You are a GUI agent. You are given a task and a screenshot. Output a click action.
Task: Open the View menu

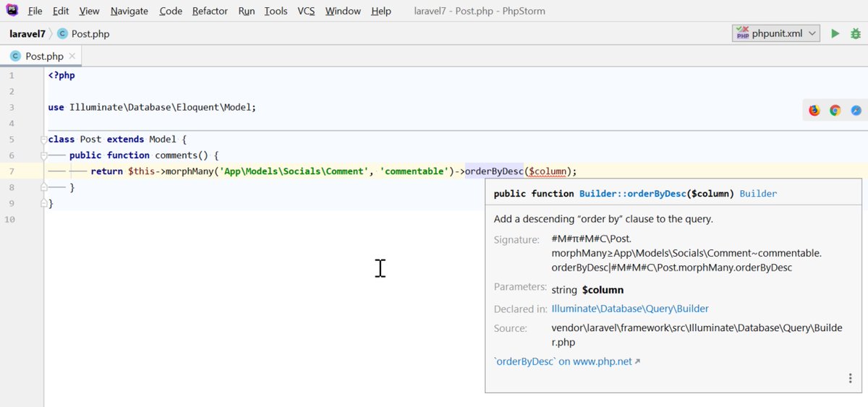click(x=90, y=11)
